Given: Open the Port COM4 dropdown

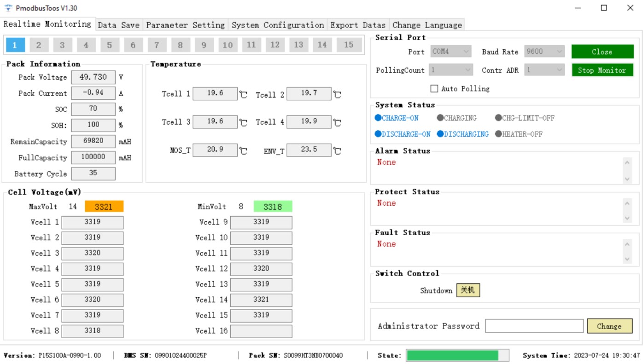Looking at the screenshot, I should click(451, 52).
